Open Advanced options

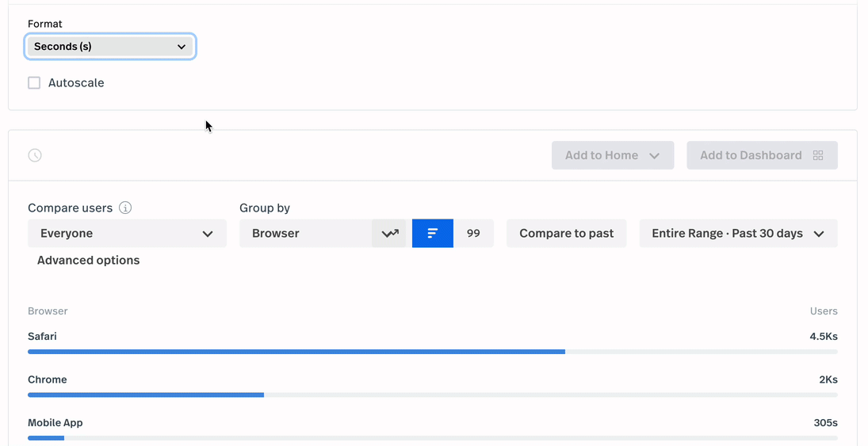tap(88, 261)
